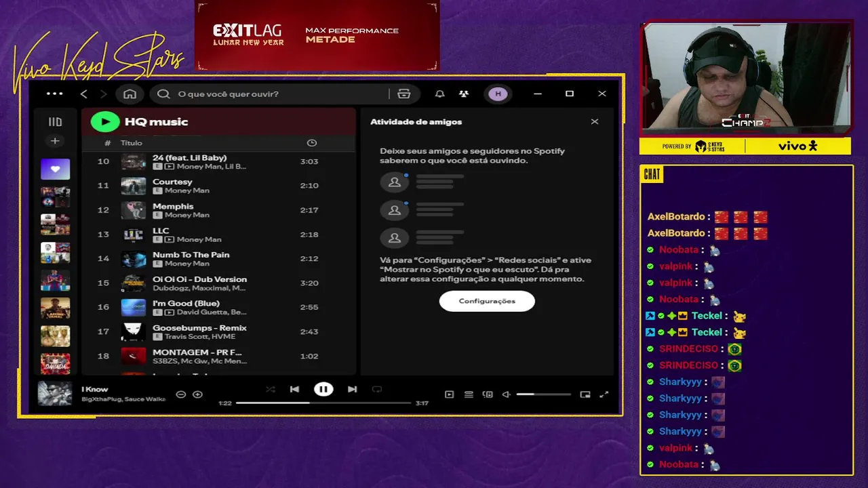Mute using the speaker volume icon
868x488 pixels.
(x=506, y=394)
